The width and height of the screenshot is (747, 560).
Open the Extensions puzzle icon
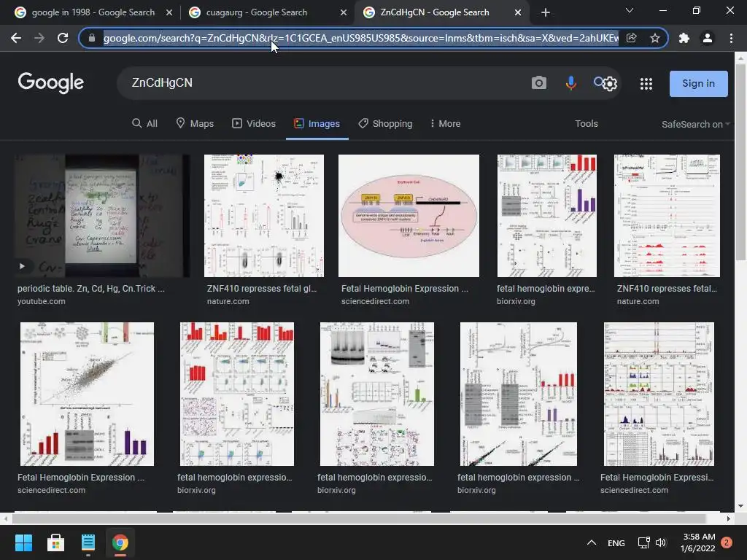pos(684,38)
